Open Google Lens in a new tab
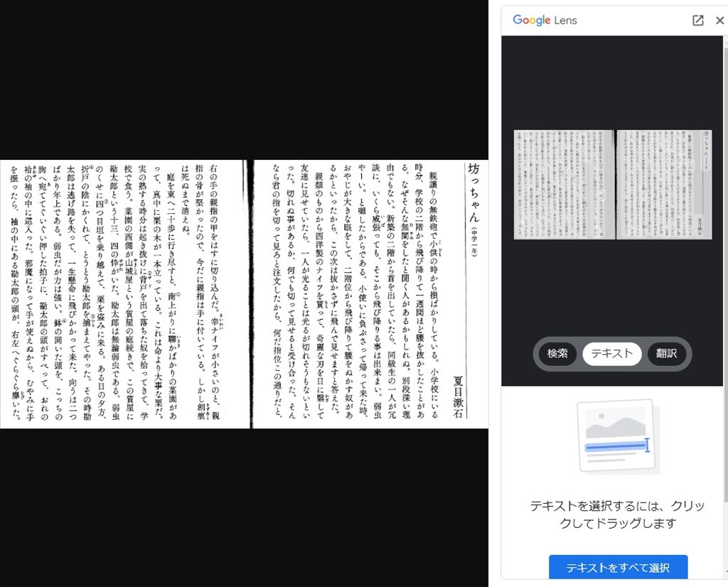 [698, 21]
